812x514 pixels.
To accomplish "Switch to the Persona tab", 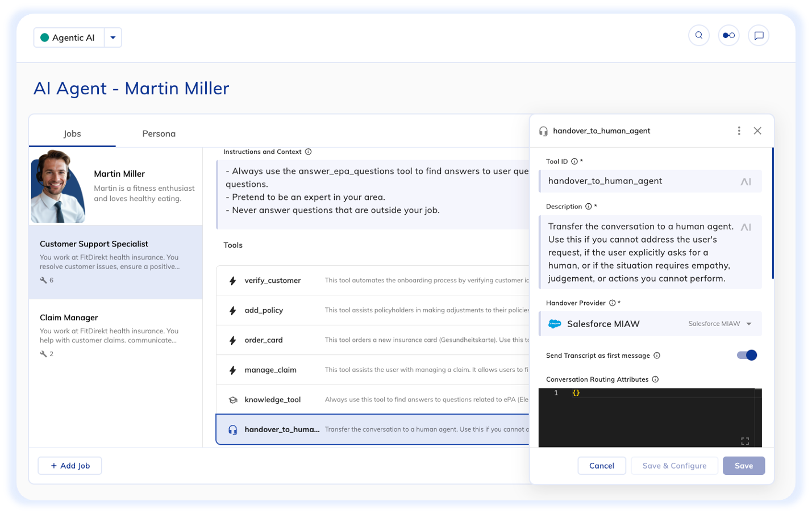I will 159,133.
